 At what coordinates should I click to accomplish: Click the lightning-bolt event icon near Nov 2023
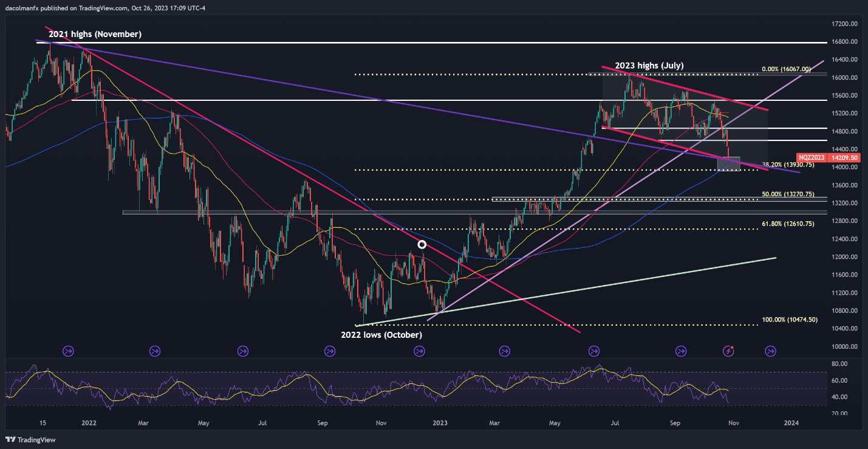[x=728, y=351]
